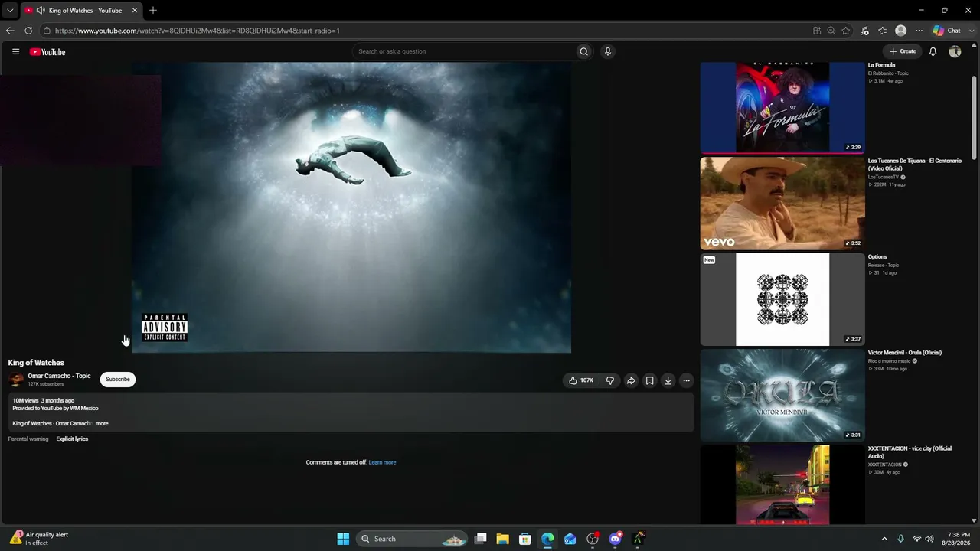
Task: Open the YouTube account avatar menu
Action: (955, 51)
